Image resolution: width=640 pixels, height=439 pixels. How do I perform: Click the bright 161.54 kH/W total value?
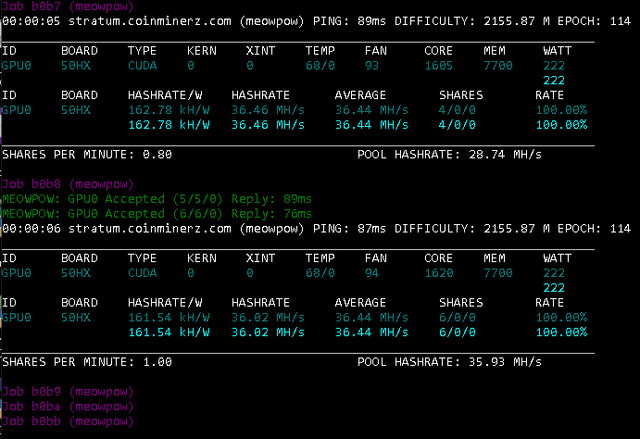[x=169, y=333]
